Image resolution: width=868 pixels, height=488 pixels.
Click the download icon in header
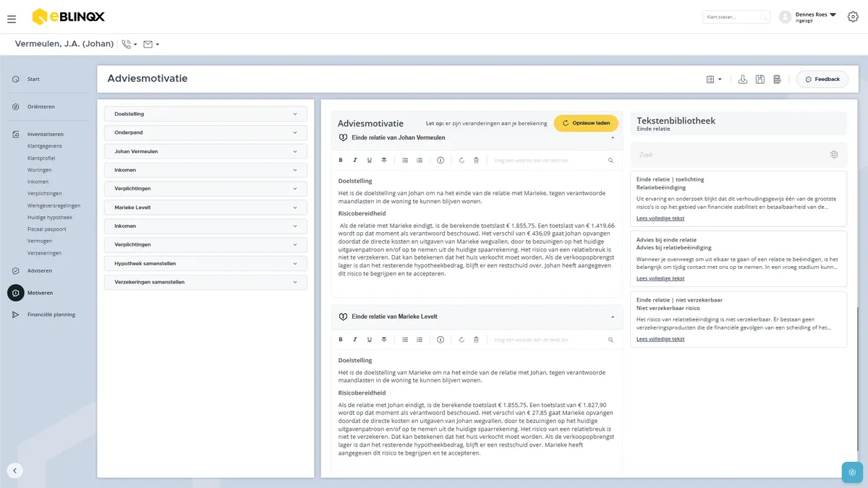click(x=743, y=80)
